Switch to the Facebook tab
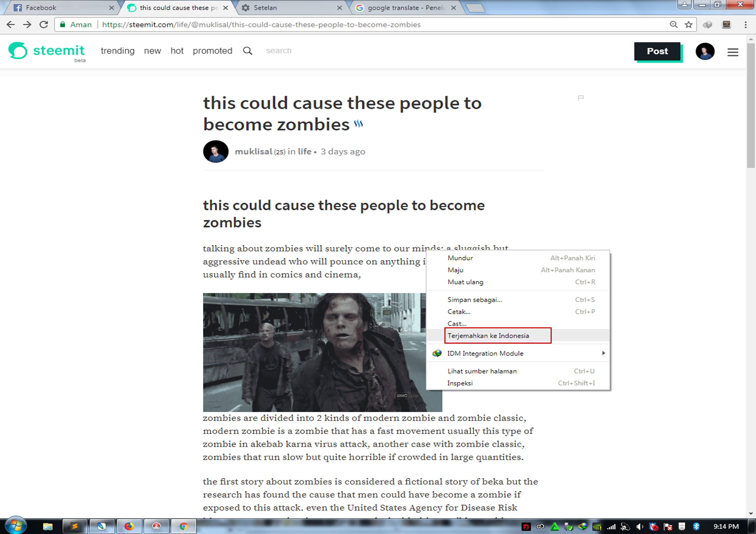This screenshot has width=756, height=534. [x=41, y=8]
